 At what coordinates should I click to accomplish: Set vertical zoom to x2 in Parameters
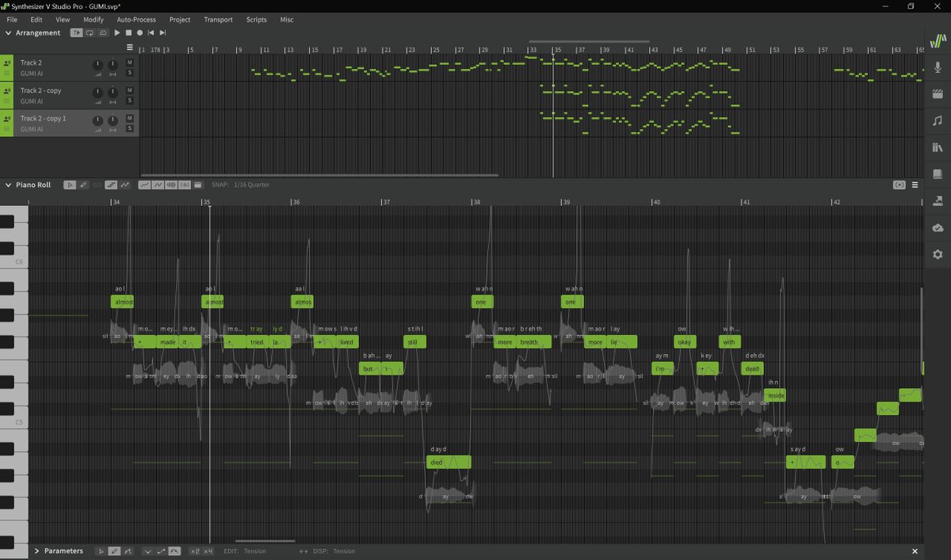pos(194,551)
